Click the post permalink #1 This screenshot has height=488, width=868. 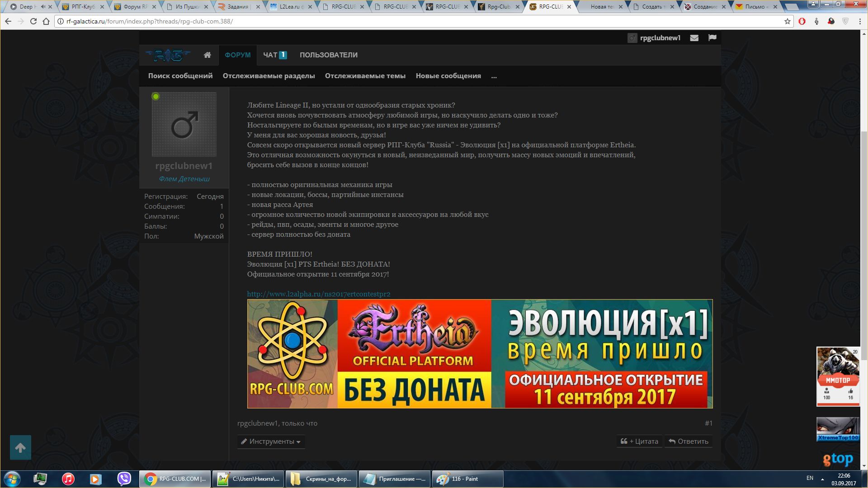(708, 423)
